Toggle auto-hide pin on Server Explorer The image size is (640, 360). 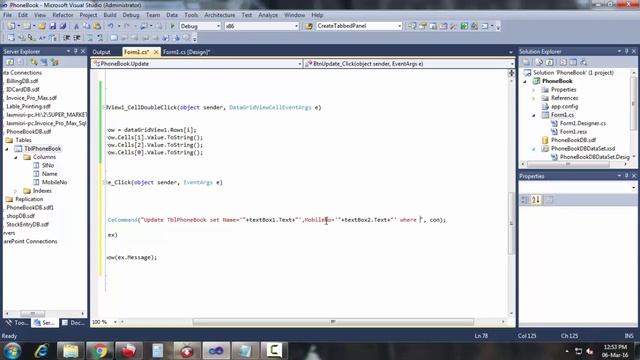(76, 51)
